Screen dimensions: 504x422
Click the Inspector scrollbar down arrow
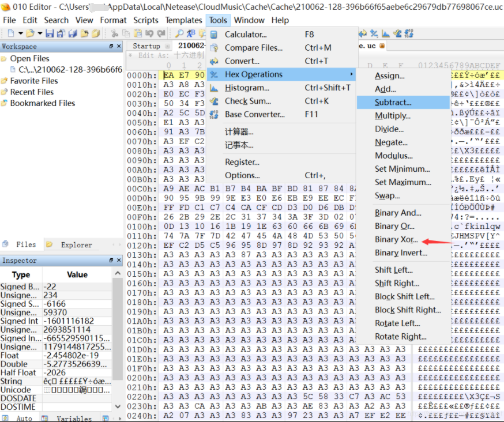118,406
